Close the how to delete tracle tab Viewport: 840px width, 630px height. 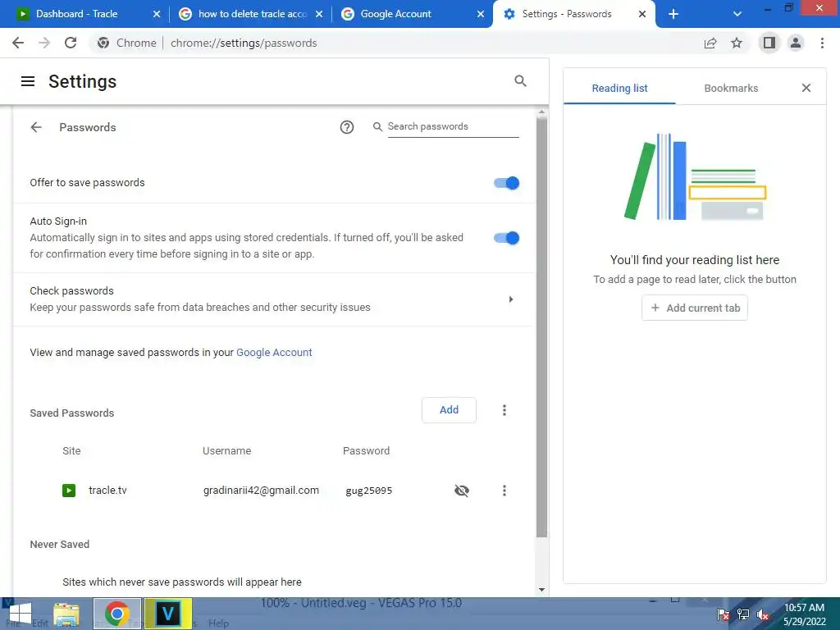pos(319,14)
